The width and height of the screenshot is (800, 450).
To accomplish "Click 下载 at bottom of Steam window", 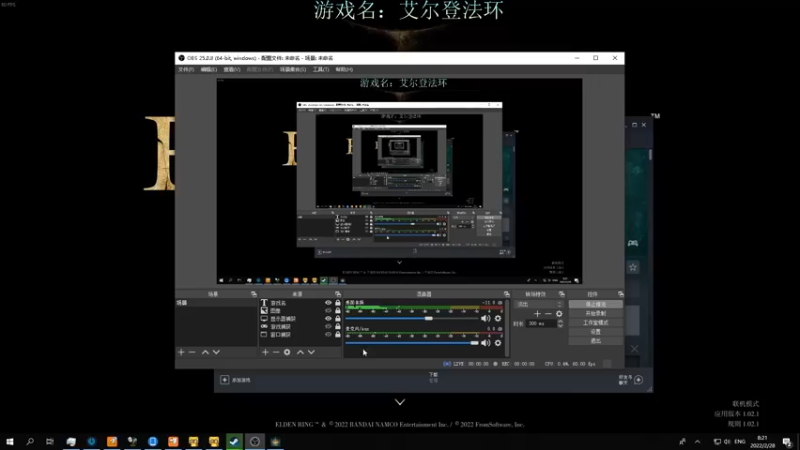I will [x=433, y=374].
